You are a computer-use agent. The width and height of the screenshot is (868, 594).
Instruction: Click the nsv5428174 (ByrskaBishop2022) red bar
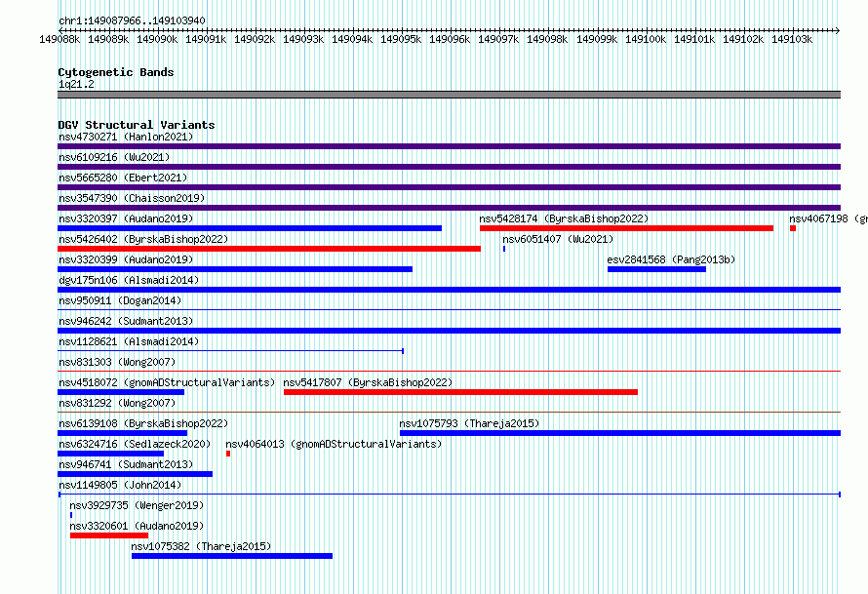pyautogui.click(x=627, y=228)
